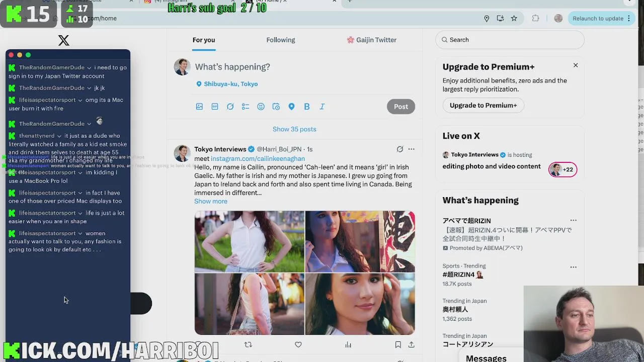Click the X logo in the sidebar

(x=63, y=41)
